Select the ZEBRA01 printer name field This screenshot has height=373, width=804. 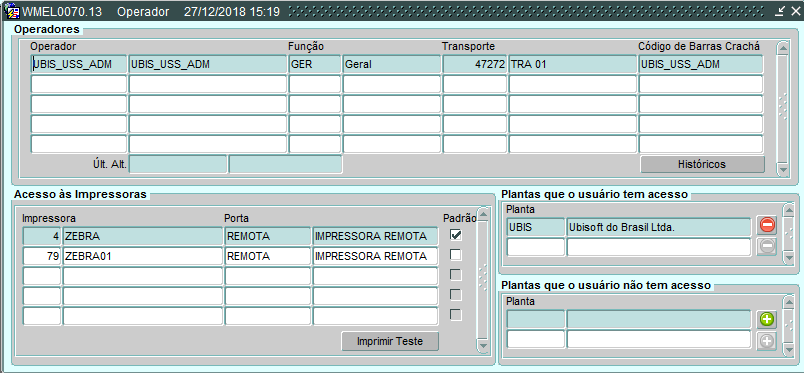143,256
